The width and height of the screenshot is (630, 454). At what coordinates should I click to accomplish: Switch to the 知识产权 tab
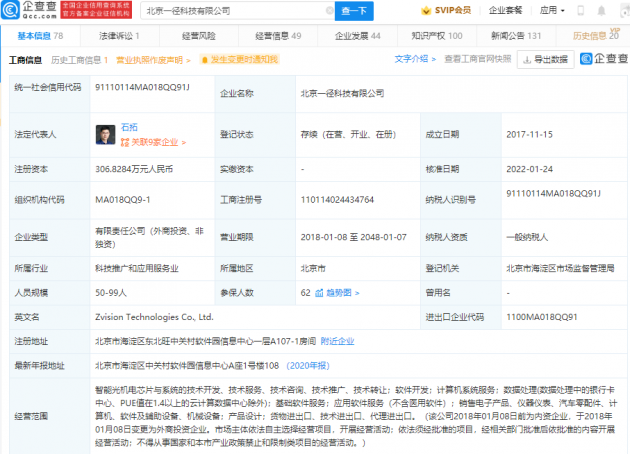(x=437, y=36)
